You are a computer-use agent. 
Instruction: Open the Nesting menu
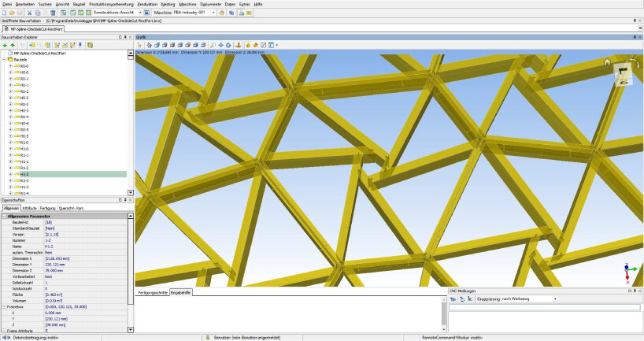(168, 4)
